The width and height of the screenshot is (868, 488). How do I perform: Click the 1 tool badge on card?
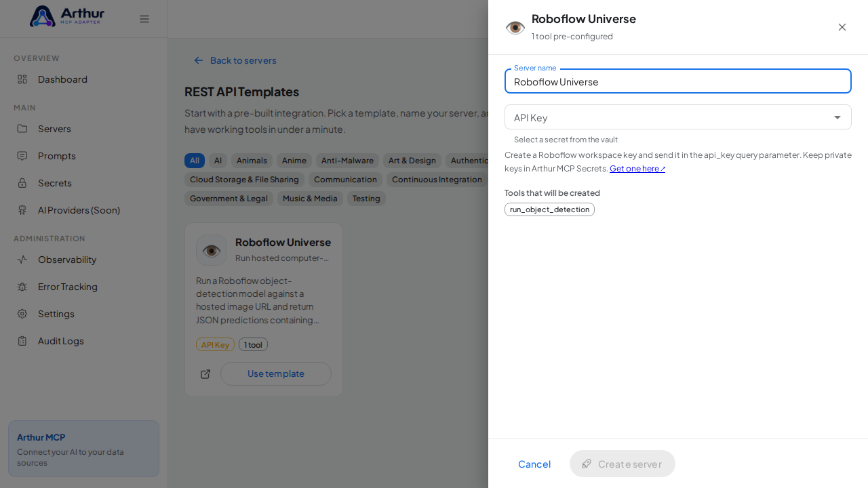tap(253, 344)
